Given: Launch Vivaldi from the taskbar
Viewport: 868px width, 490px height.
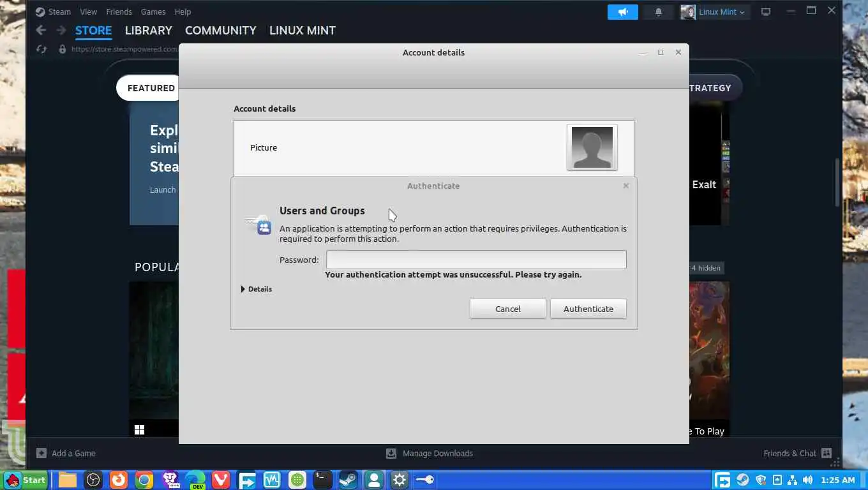Looking at the screenshot, I should point(221,480).
